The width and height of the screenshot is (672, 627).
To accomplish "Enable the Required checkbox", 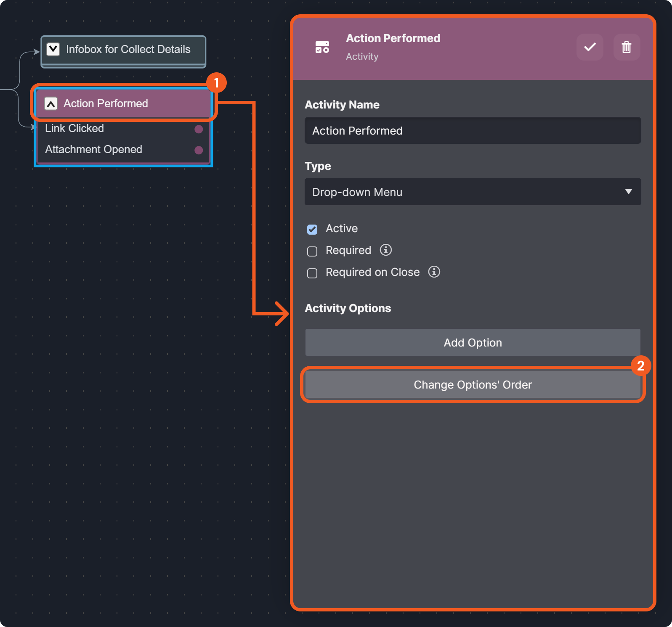I will (x=312, y=251).
